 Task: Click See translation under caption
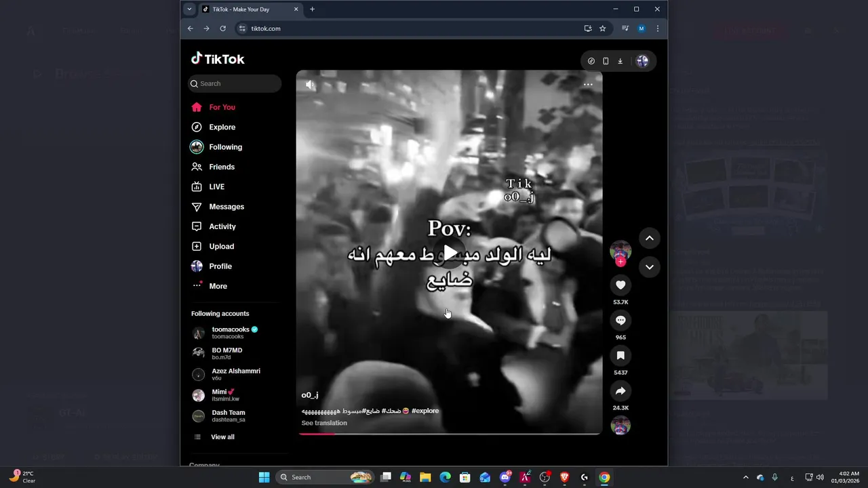324,423
